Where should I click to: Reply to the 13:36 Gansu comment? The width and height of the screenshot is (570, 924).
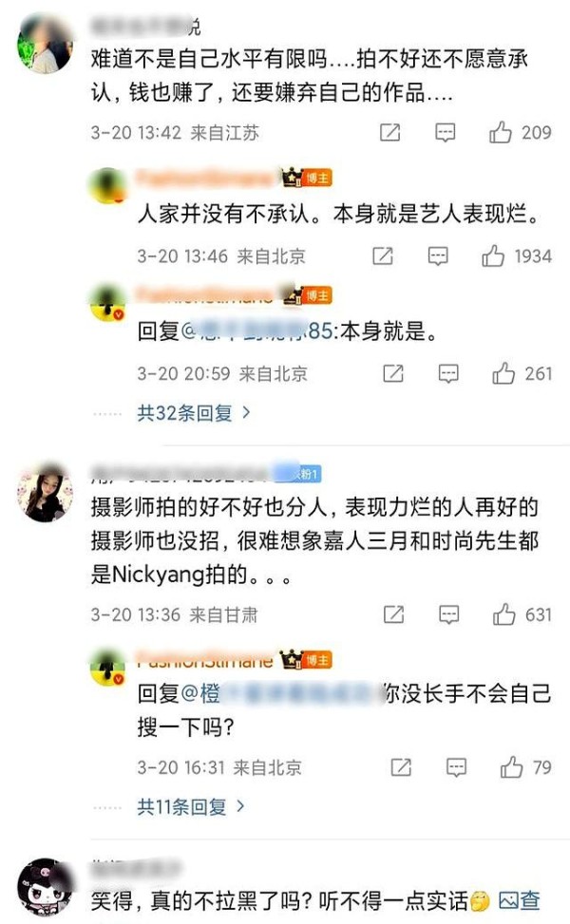point(449,614)
